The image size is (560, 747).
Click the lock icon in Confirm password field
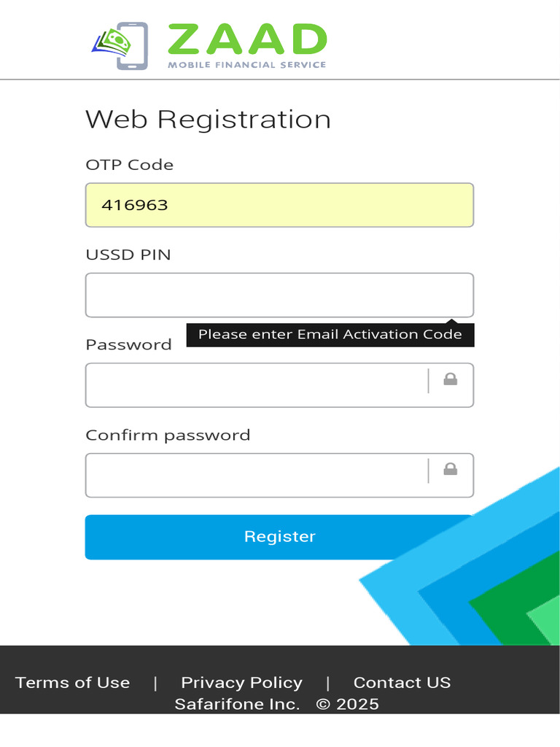click(x=451, y=469)
